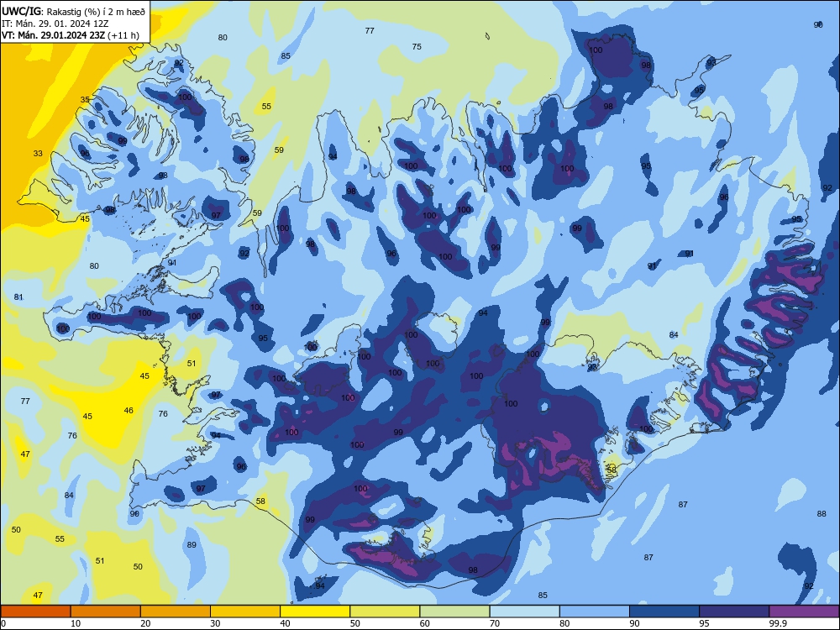Pick the 20–30 legend color band
The height and width of the screenshot is (630, 840).
coord(176,612)
